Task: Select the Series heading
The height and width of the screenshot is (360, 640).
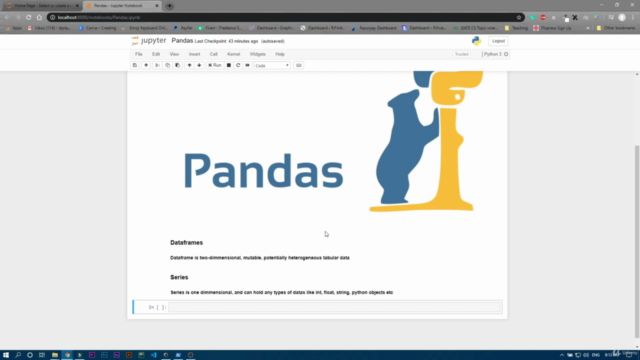Action: point(179,277)
